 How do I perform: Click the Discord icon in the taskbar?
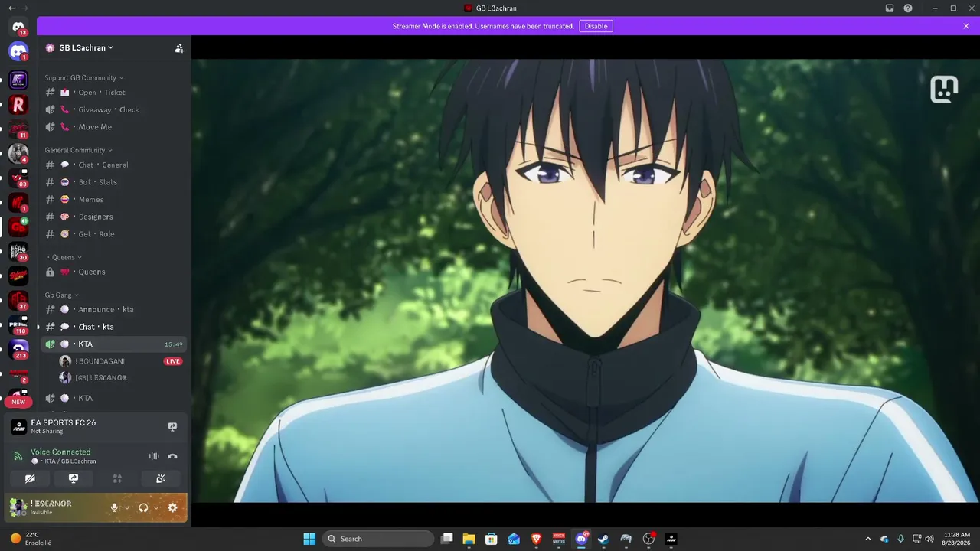pos(581,539)
